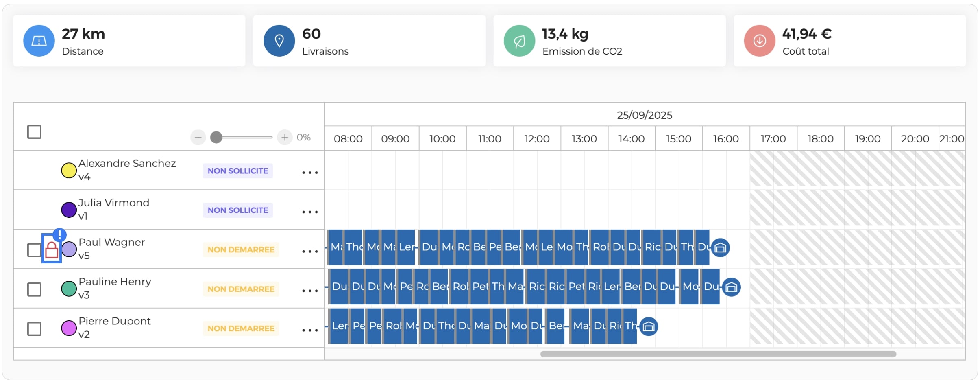Select Pierre Dupont's row checkbox

point(34,329)
